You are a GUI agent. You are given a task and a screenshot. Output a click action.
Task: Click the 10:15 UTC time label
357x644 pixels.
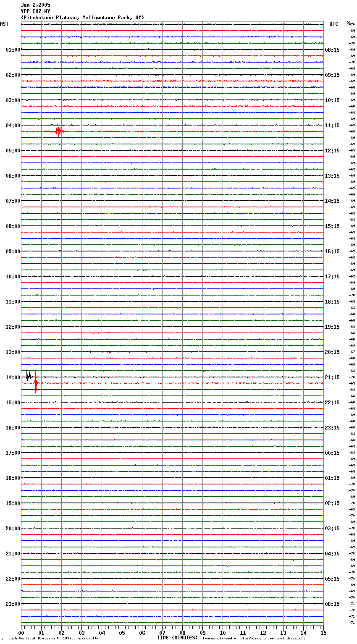click(332, 100)
